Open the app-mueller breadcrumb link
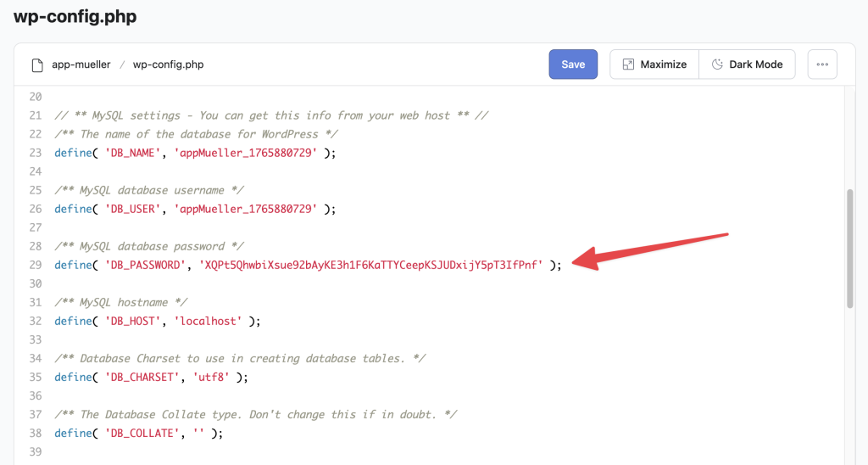 [81, 64]
